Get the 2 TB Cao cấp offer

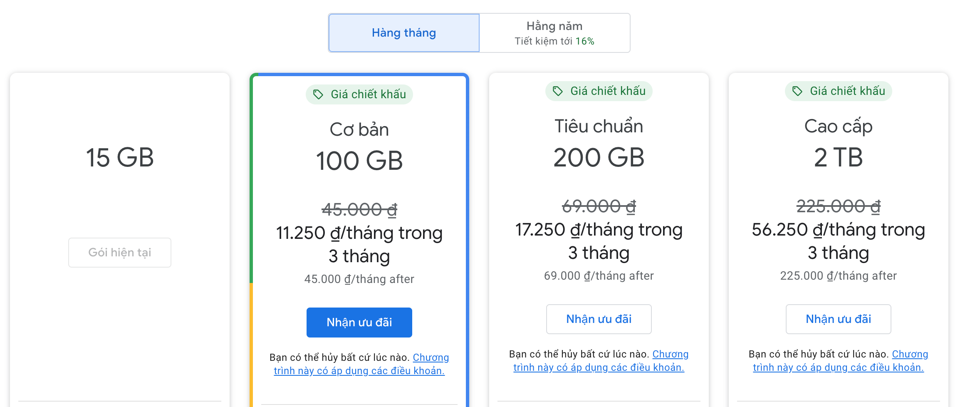pos(838,319)
